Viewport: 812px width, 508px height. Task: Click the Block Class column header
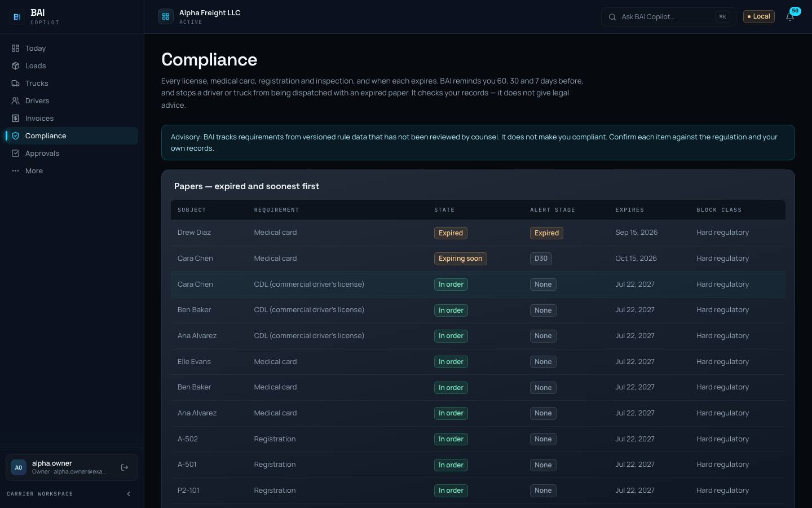tap(719, 210)
